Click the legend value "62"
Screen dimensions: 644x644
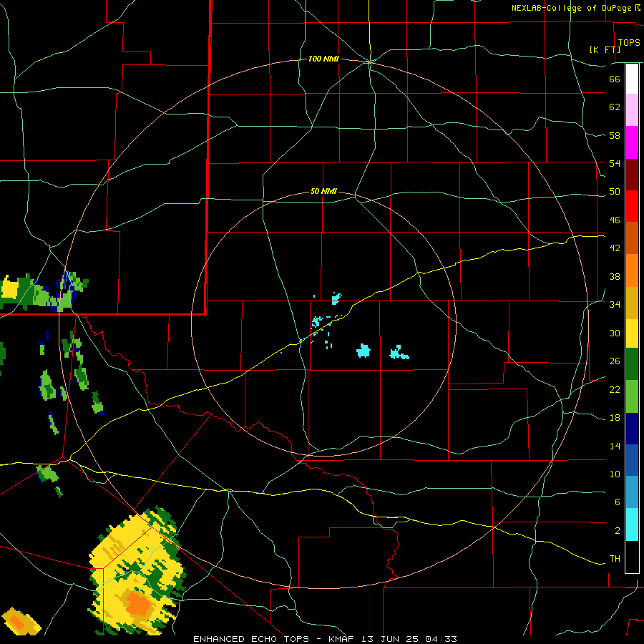[615, 107]
